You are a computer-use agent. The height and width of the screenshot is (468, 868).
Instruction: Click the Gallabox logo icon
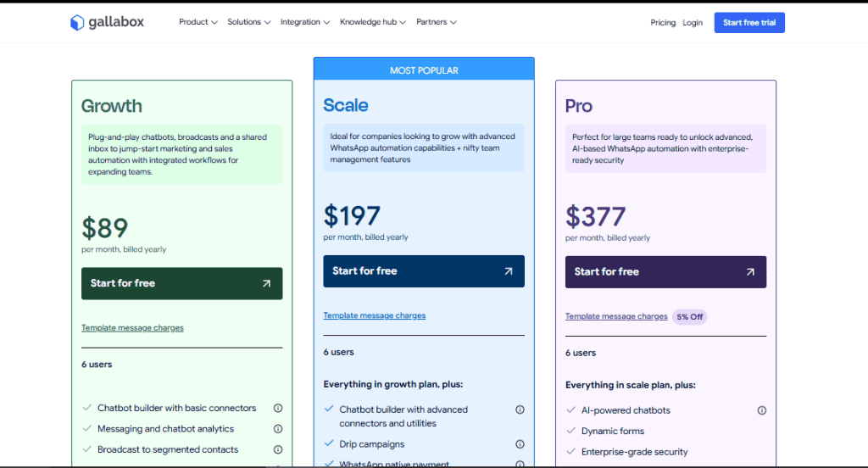[77, 23]
